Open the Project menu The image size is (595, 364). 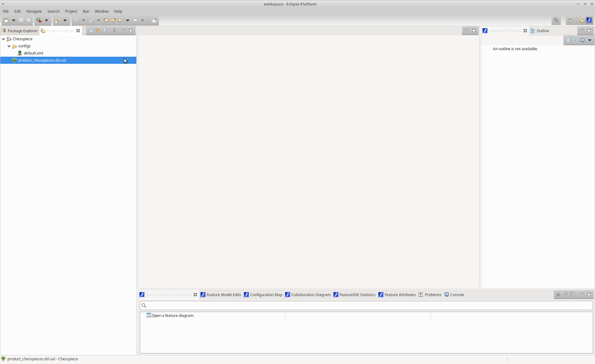(x=71, y=11)
